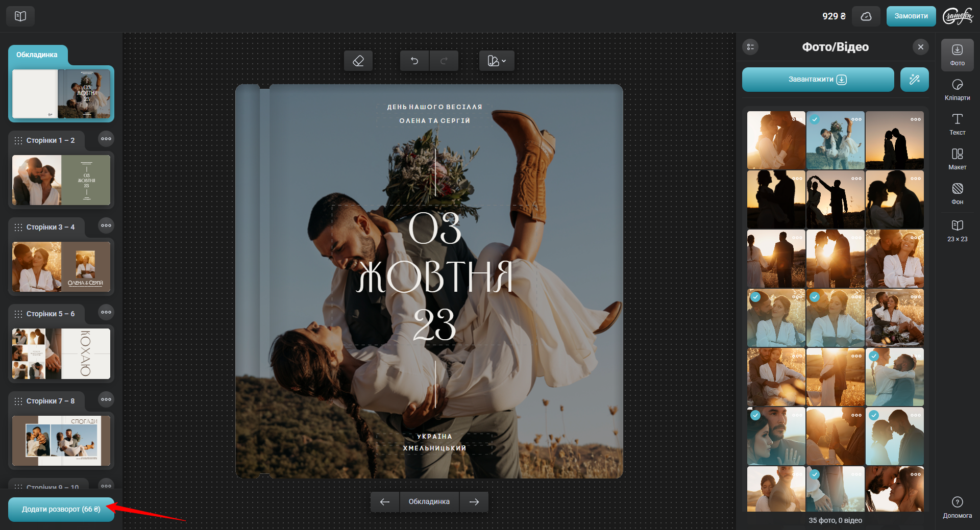
Task: Open options menu for Сторінки 1 – 2
Action: pos(106,139)
